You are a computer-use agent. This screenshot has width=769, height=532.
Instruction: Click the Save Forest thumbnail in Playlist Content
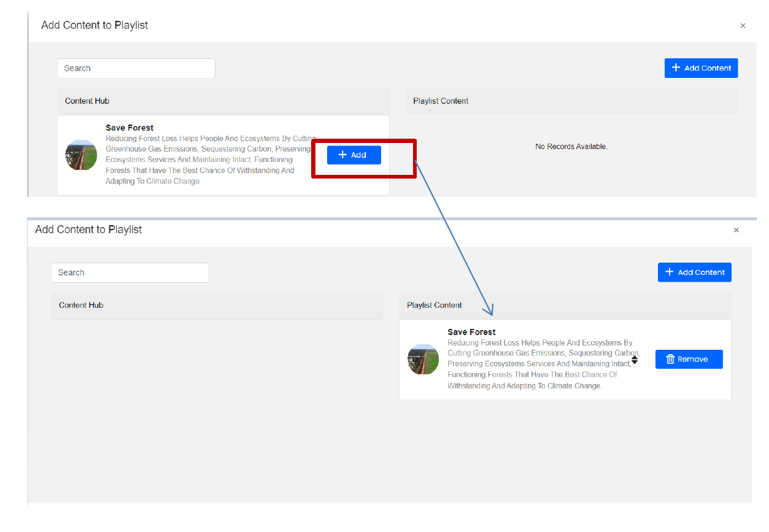click(x=423, y=360)
